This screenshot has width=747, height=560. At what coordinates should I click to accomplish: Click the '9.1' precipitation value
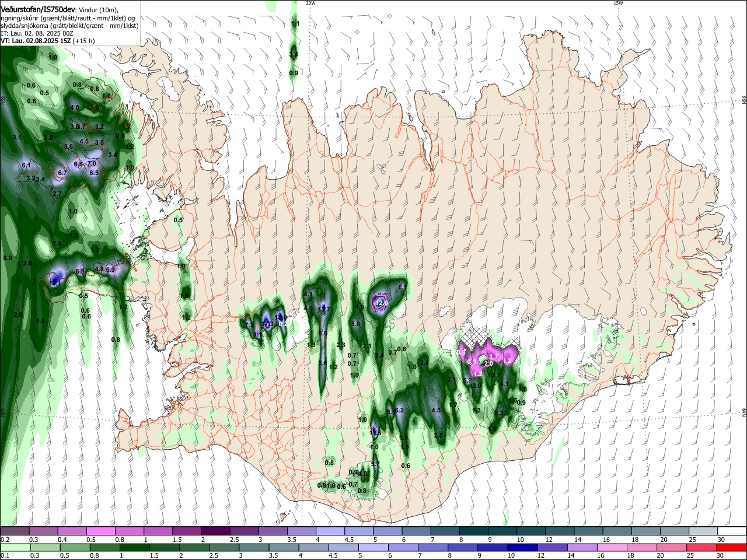click(x=257, y=335)
